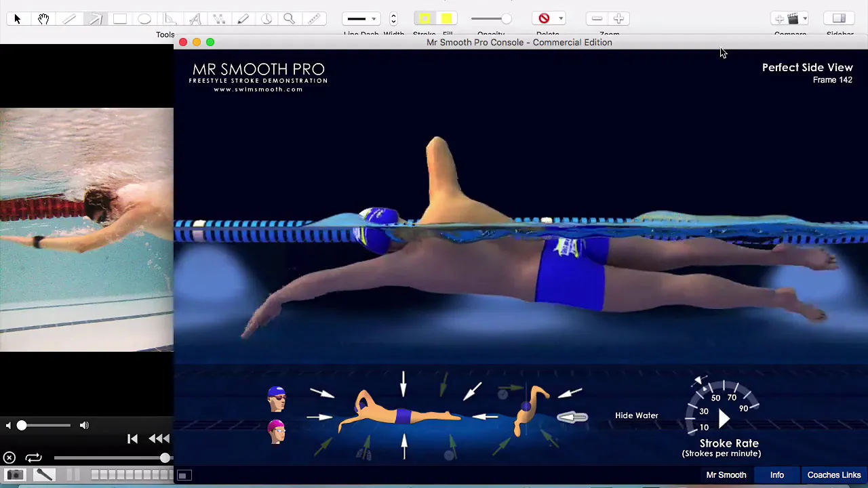Expand the delete options arrow
This screenshot has width=868, height=488.
point(560,19)
